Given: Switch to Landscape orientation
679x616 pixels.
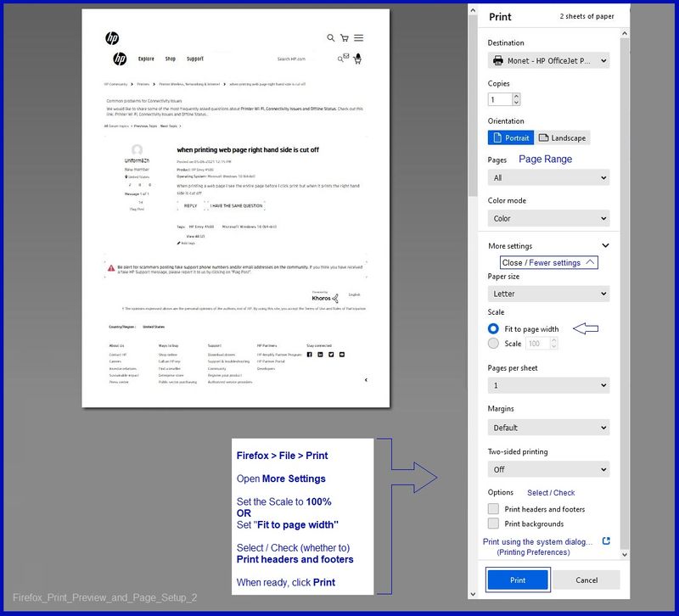Looking at the screenshot, I should pyautogui.click(x=562, y=137).
